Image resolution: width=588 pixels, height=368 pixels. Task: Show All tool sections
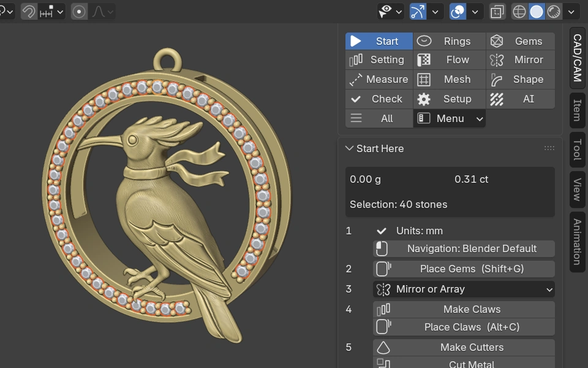click(x=379, y=118)
